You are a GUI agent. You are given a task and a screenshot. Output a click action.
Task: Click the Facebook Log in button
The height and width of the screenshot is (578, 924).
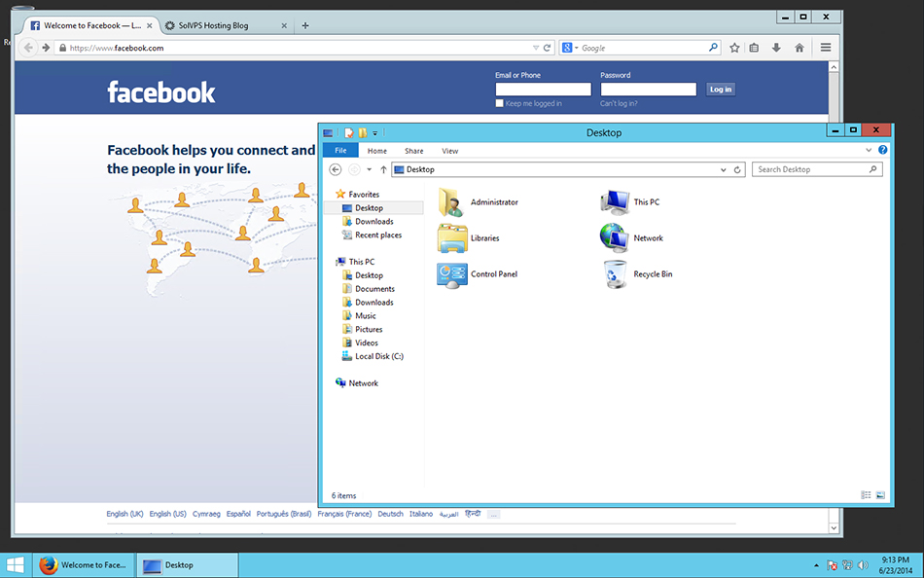pyautogui.click(x=720, y=90)
